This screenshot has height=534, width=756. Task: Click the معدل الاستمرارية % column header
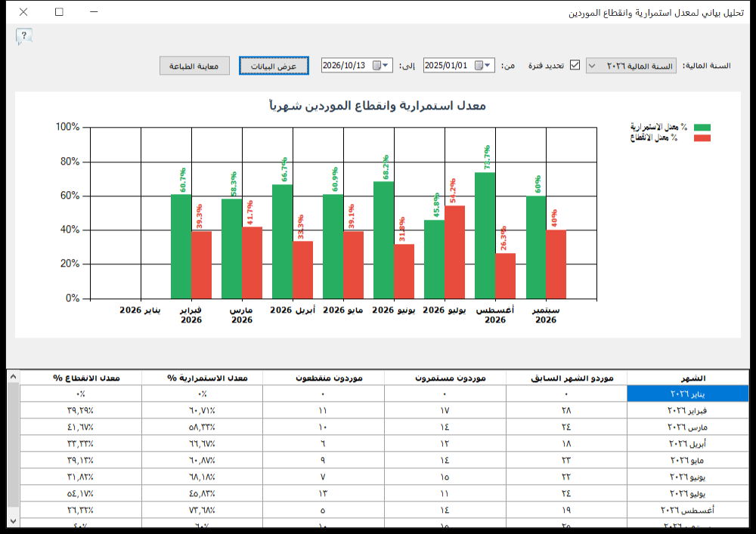click(x=202, y=378)
